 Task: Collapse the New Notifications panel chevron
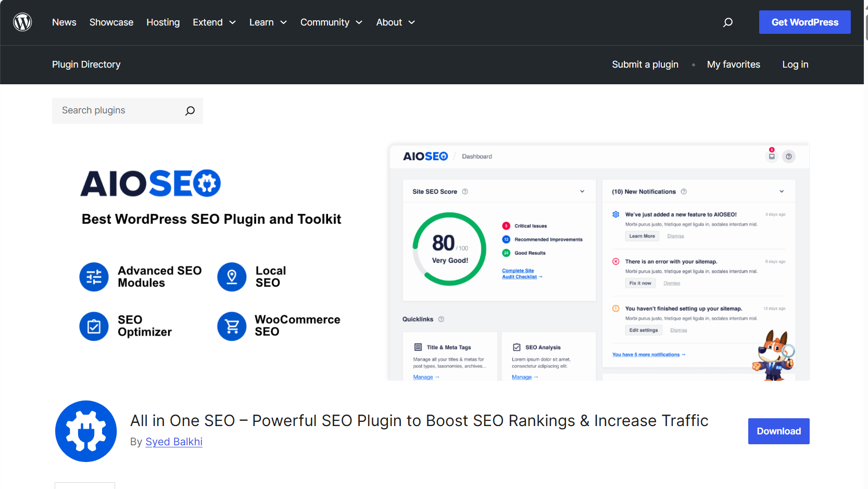click(782, 191)
